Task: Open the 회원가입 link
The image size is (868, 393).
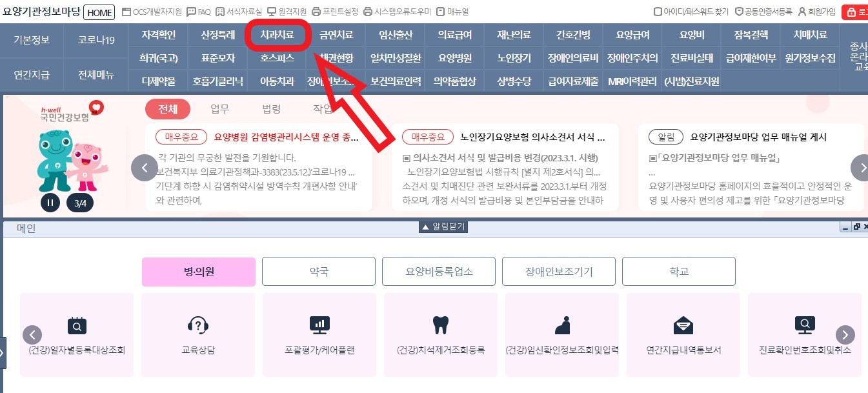Action: click(x=817, y=12)
